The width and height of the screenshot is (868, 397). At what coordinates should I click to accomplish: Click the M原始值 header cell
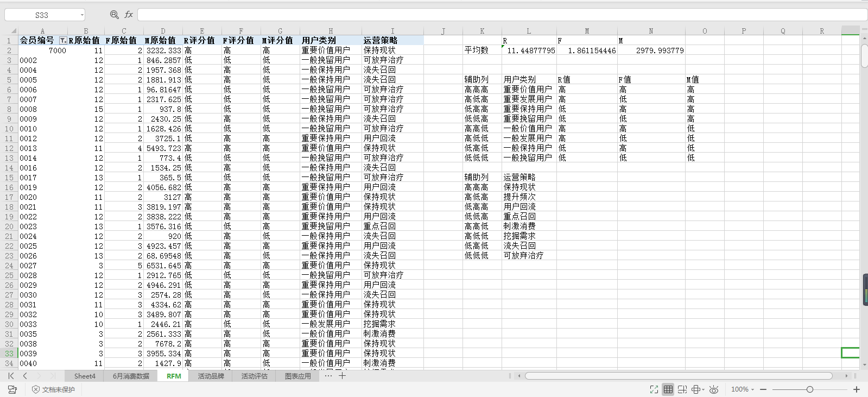tap(163, 41)
